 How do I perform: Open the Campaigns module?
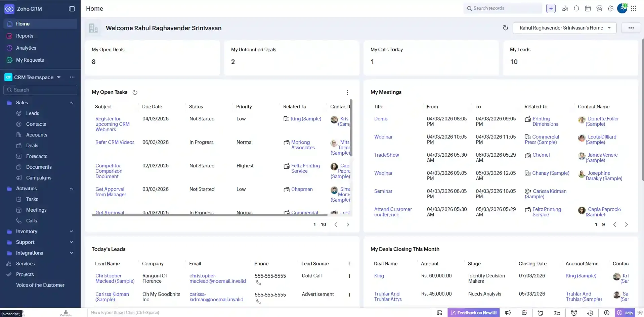point(39,178)
